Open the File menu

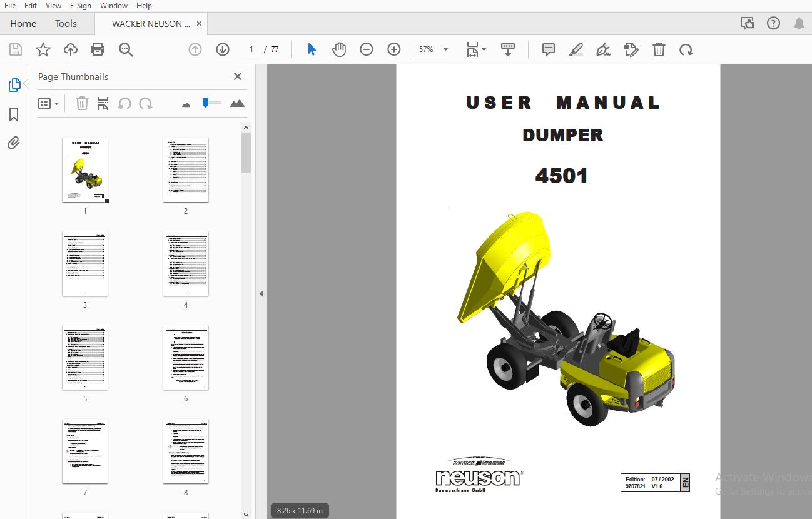pos(10,6)
